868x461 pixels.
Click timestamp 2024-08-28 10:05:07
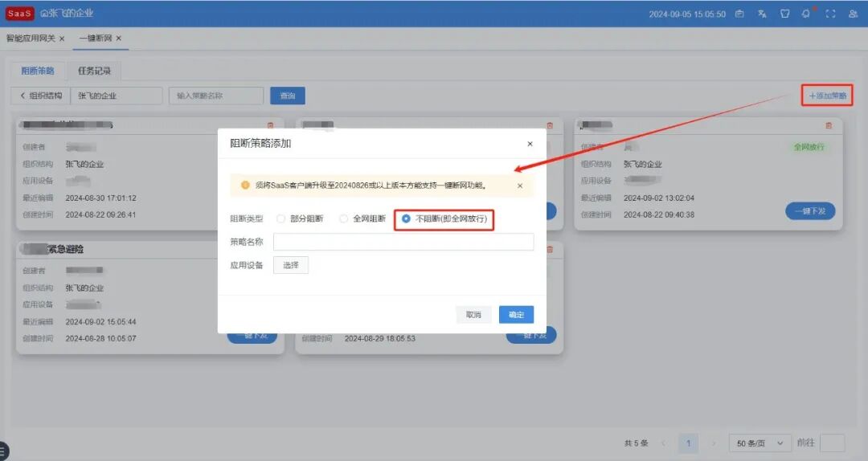pyautogui.click(x=100, y=339)
